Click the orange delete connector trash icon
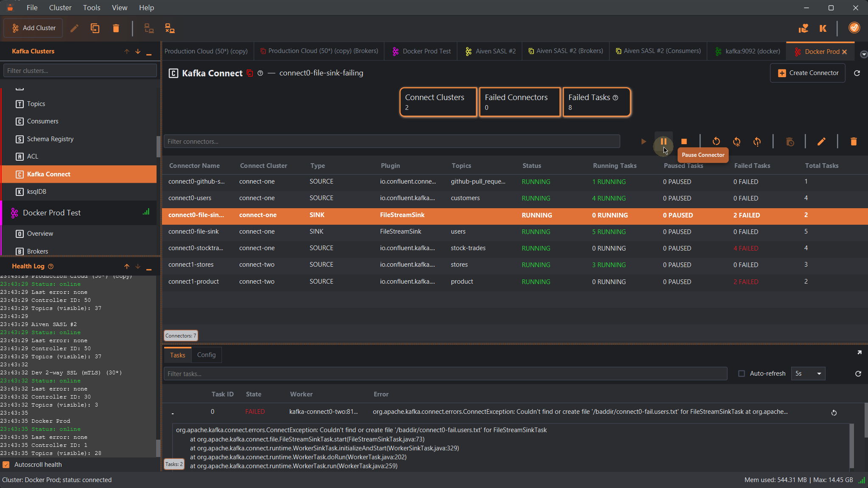The width and height of the screenshot is (868, 488). [x=854, y=142]
